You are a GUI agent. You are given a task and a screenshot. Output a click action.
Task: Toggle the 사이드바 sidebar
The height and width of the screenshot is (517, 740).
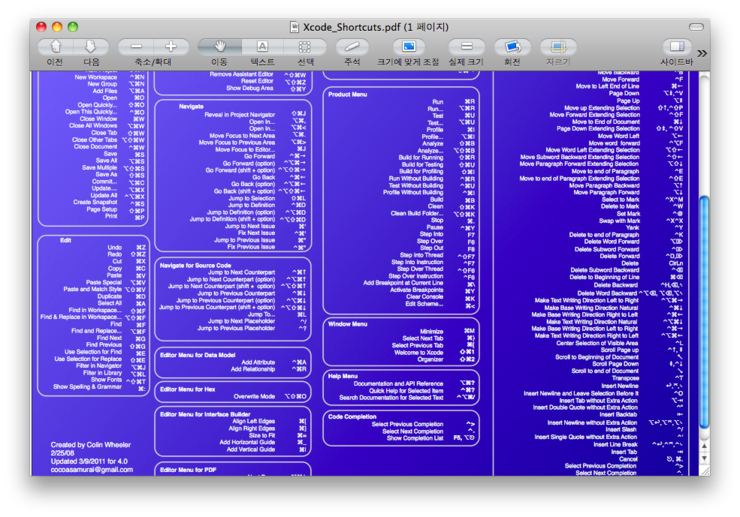(x=677, y=47)
